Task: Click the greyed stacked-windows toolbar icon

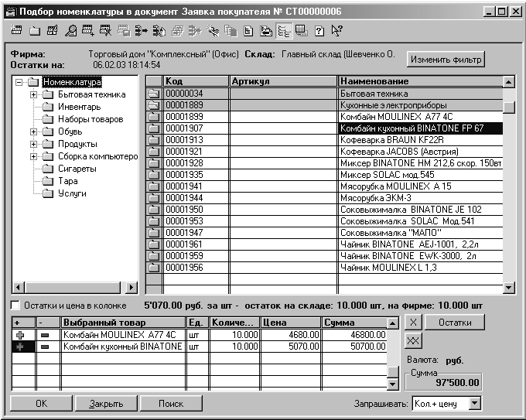Action: [177, 31]
